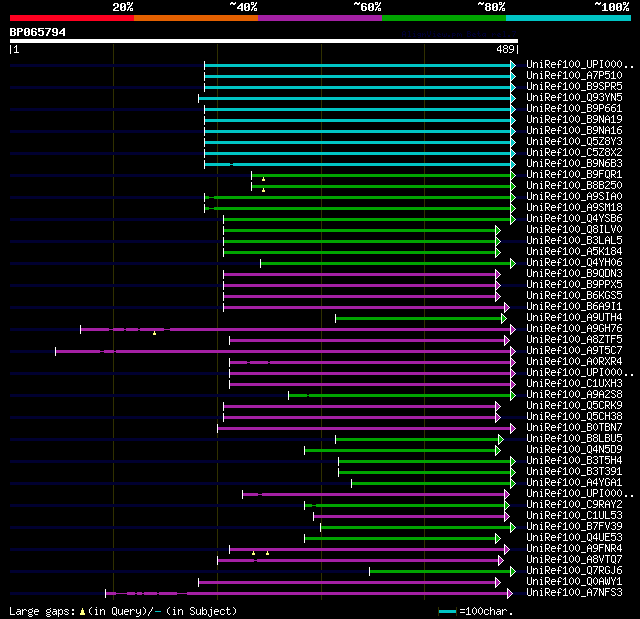640x619 pixels.
Task: Open the UniRef100_A7P510 hit label
Action: pos(574,75)
